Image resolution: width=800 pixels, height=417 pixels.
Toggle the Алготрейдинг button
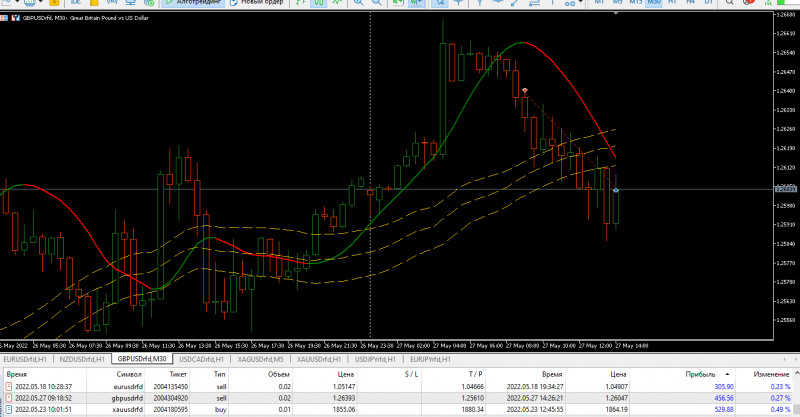coord(193,3)
